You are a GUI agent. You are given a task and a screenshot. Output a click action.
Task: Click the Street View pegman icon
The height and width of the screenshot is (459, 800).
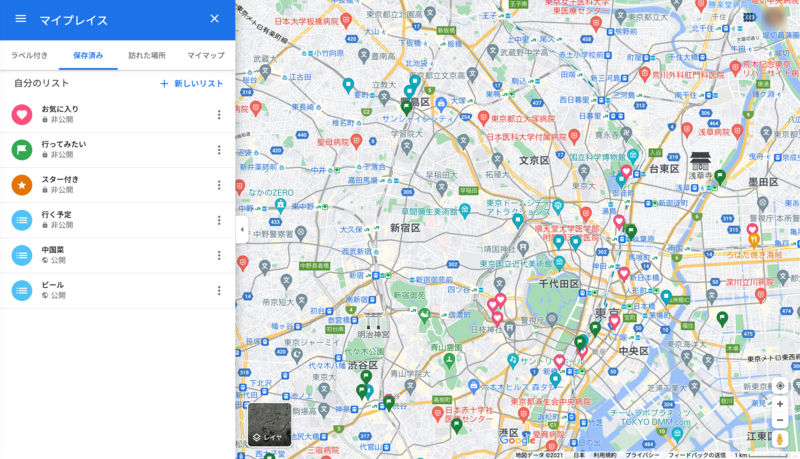click(x=780, y=439)
